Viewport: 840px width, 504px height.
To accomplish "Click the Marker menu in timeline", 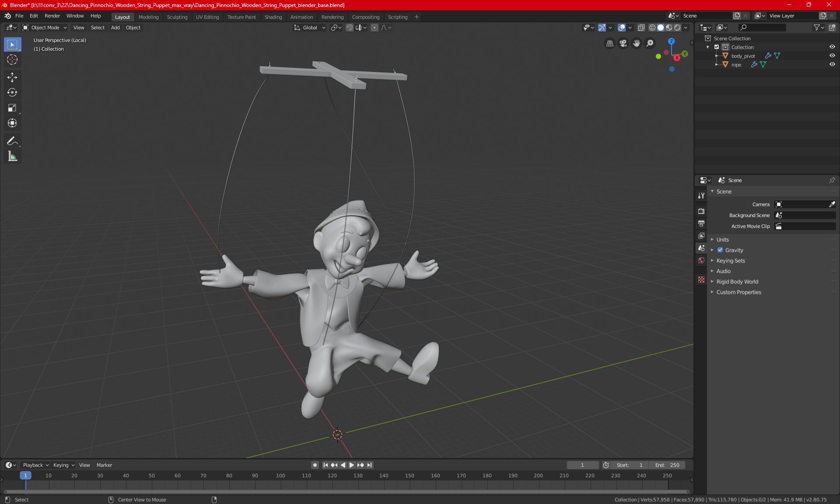I will point(104,465).
